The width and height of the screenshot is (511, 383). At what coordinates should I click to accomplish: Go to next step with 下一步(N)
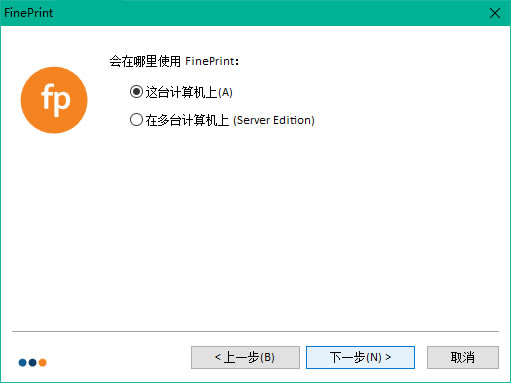pyautogui.click(x=360, y=357)
